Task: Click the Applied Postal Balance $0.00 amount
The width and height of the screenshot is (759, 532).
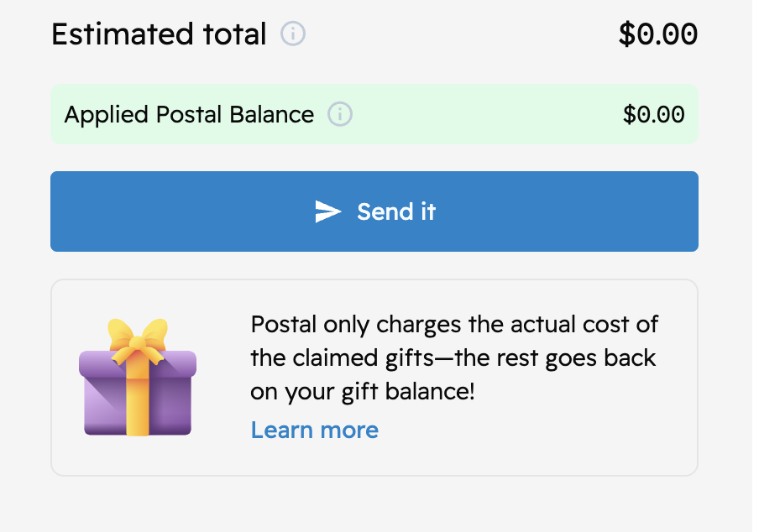Action: pyautogui.click(x=653, y=114)
